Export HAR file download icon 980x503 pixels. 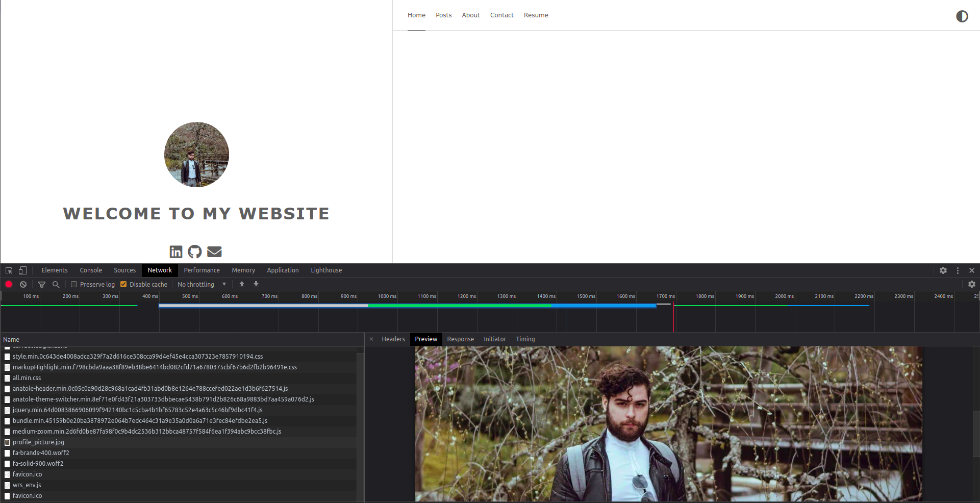click(x=256, y=284)
